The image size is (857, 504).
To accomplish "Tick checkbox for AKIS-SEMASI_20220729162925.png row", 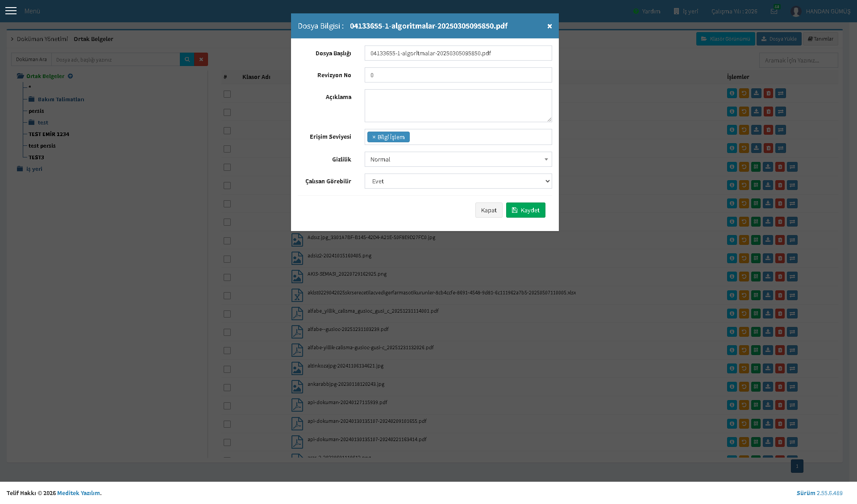I will click(x=227, y=277).
